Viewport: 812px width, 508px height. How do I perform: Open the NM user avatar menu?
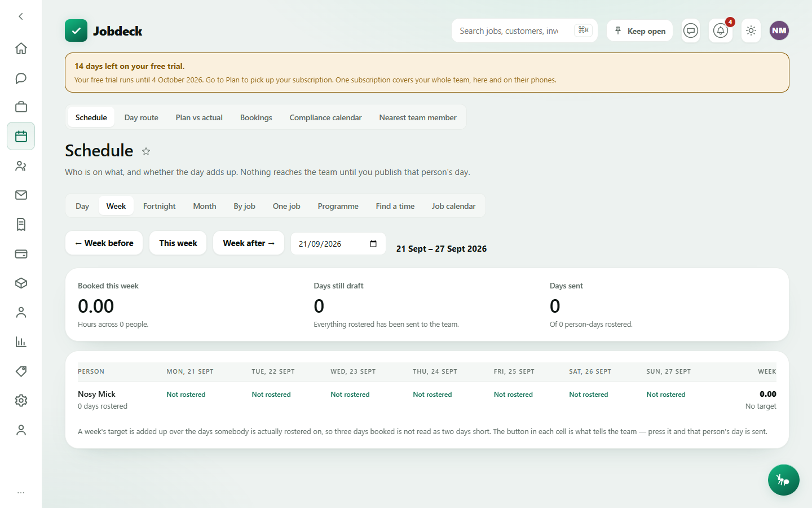click(779, 30)
